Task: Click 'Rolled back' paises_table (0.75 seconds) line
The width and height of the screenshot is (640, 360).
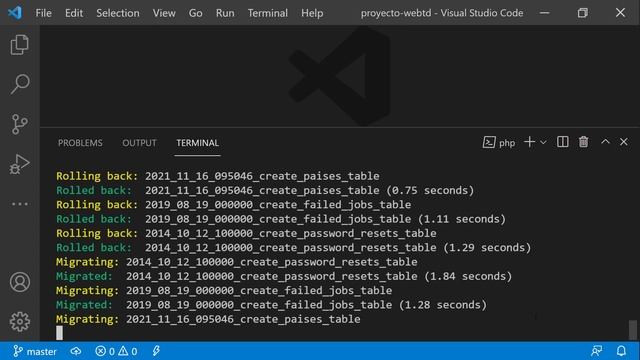Action: point(265,190)
